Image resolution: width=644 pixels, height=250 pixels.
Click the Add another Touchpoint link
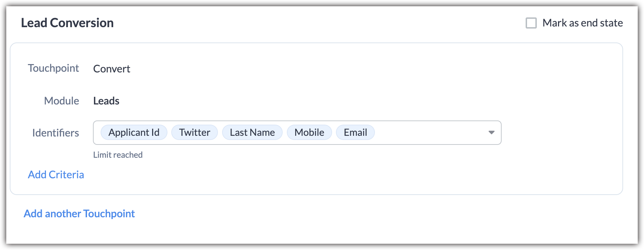tap(79, 213)
